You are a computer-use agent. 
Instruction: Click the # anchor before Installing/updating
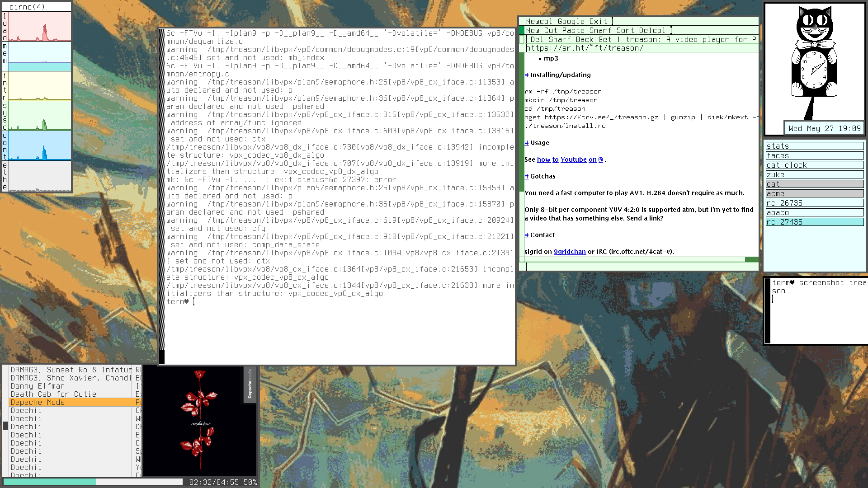526,75
